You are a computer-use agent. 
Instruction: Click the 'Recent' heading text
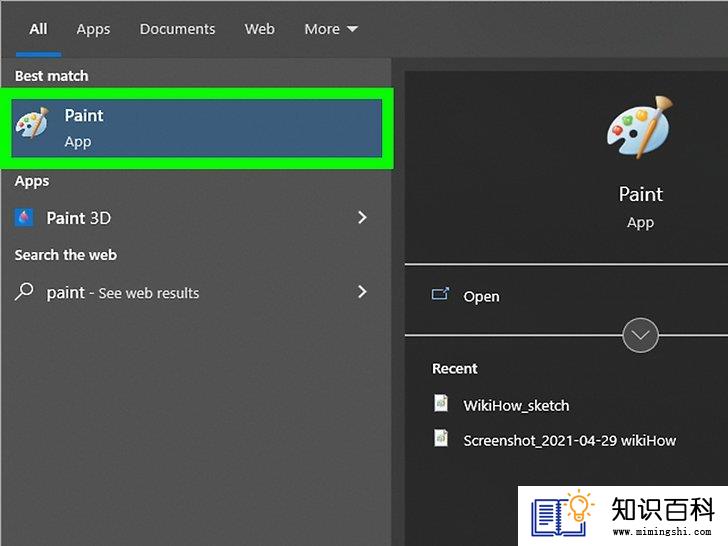click(x=455, y=369)
